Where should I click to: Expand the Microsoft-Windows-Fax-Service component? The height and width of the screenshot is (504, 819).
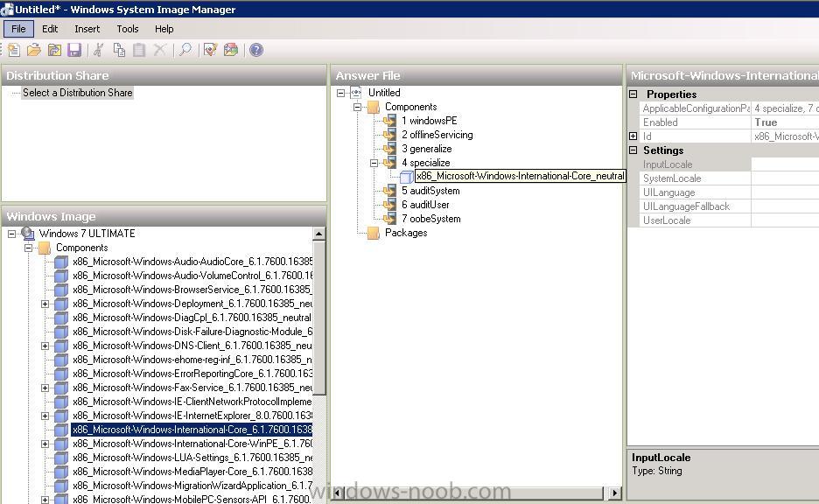[x=45, y=388]
